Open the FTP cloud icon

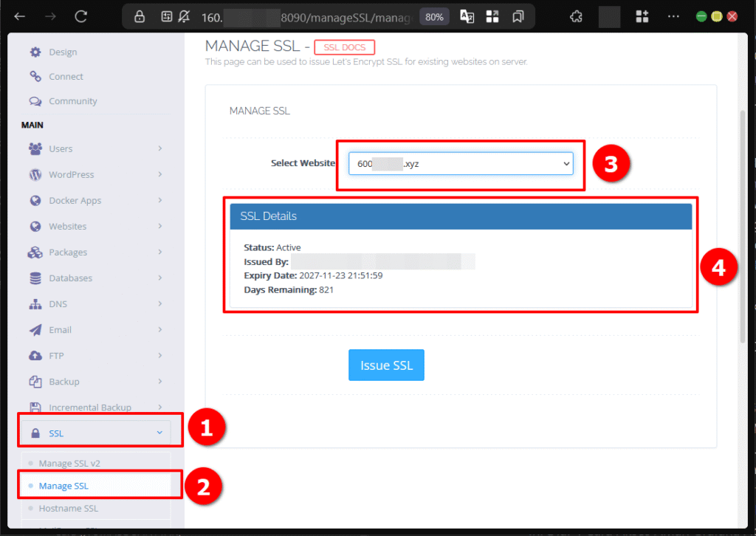[x=36, y=355]
